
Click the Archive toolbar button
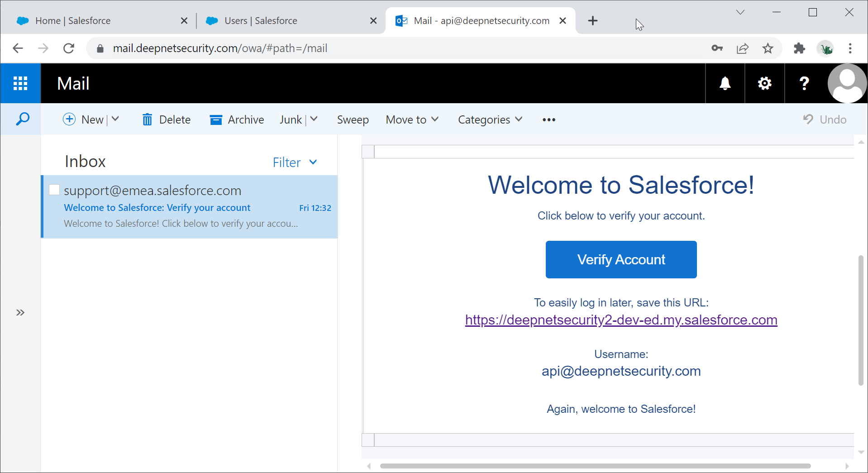tap(237, 119)
